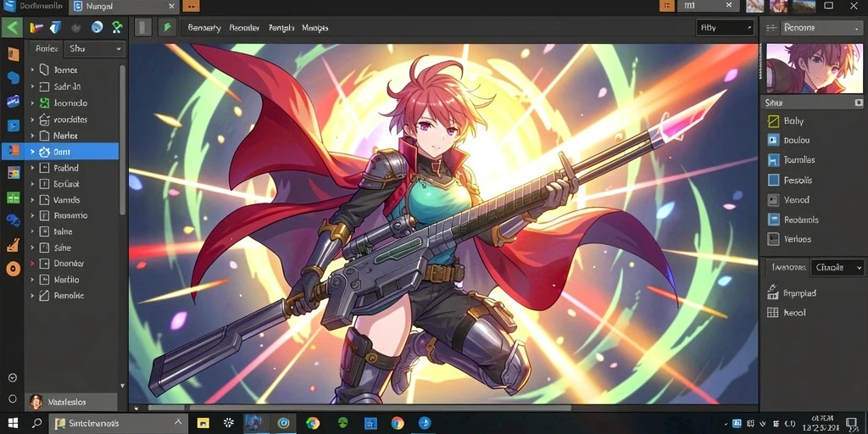Click the orange tab button after Nangal
This screenshot has height=434, width=868.
pos(191,6)
